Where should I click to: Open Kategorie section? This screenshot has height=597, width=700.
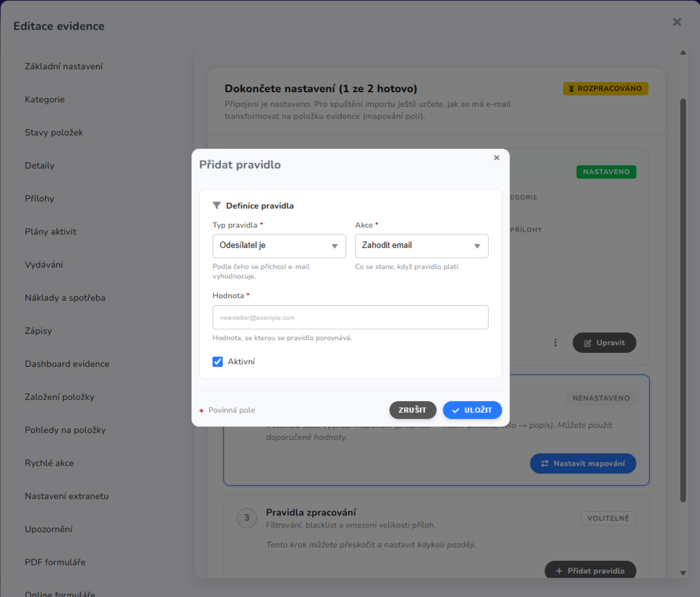[x=45, y=100]
